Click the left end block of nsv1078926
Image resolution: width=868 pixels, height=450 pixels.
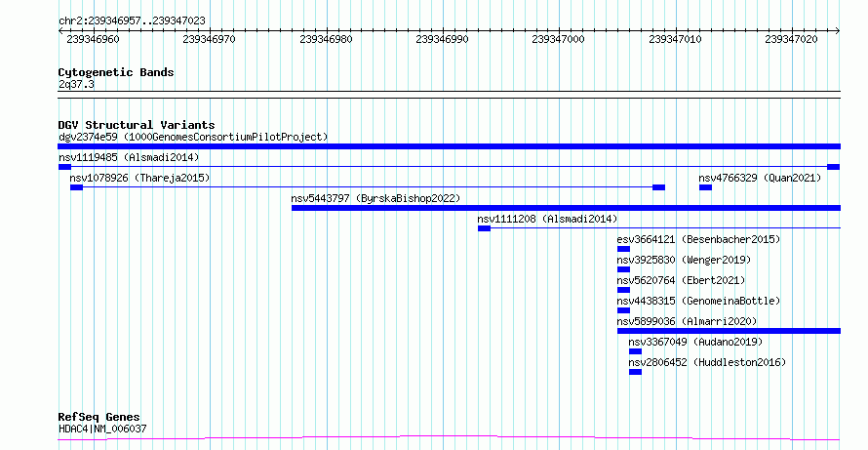(76, 187)
